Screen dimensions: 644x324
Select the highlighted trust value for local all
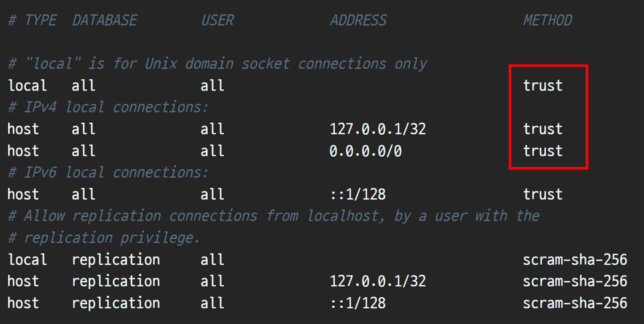[x=542, y=85]
